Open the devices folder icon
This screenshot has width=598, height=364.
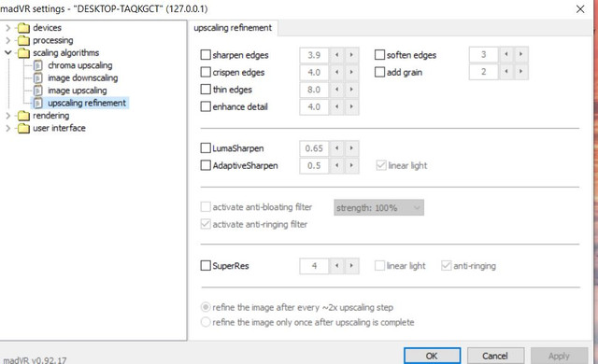[x=23, y=28]
